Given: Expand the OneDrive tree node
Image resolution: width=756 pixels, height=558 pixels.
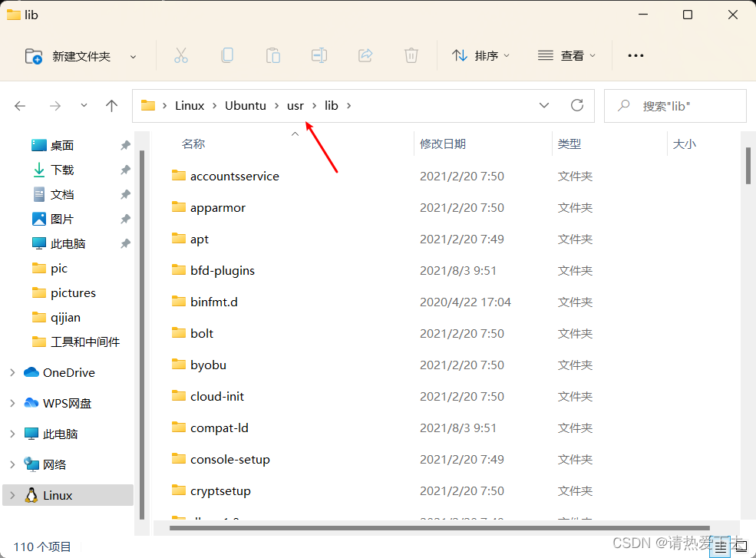Looking at the screenshot, I should pos(12,372).
